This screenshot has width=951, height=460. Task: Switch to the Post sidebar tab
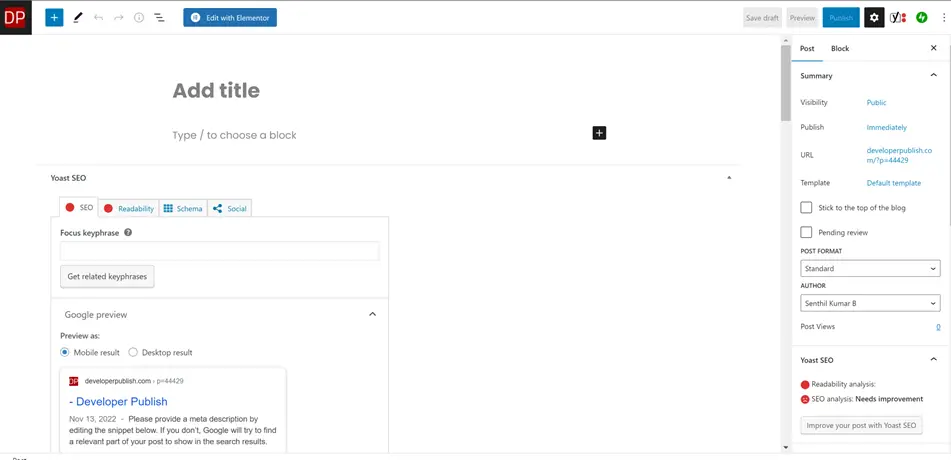click(x=807, y=49)
